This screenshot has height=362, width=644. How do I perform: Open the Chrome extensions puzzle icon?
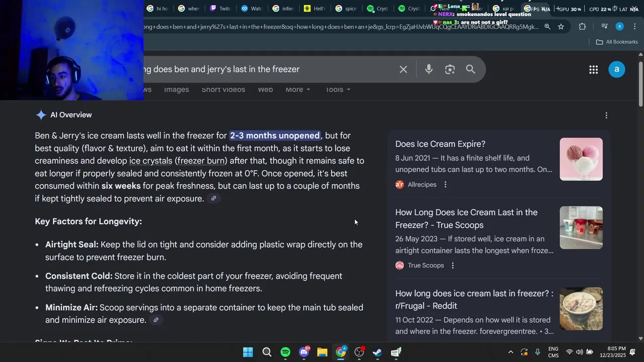point(582,27)
